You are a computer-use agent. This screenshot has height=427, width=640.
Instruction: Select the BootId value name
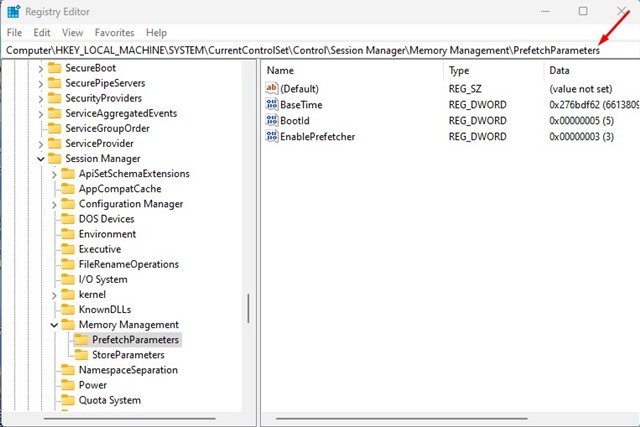[295, 120]
